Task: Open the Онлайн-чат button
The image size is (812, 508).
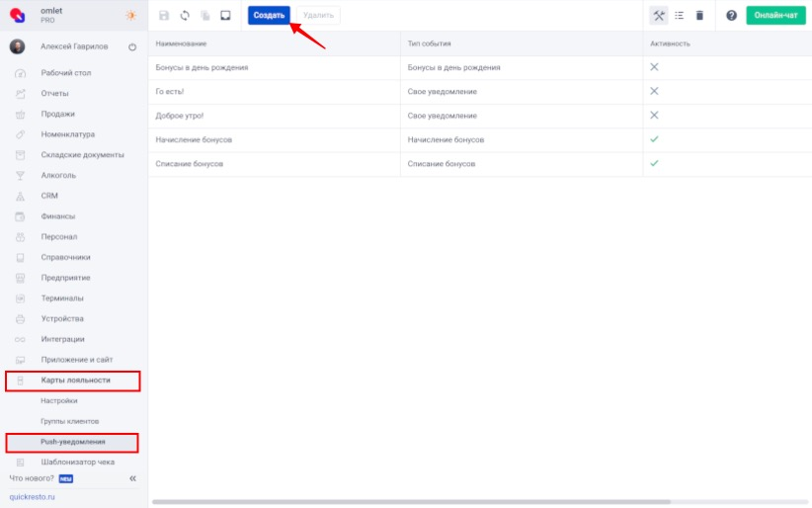Action: [775, 16]
